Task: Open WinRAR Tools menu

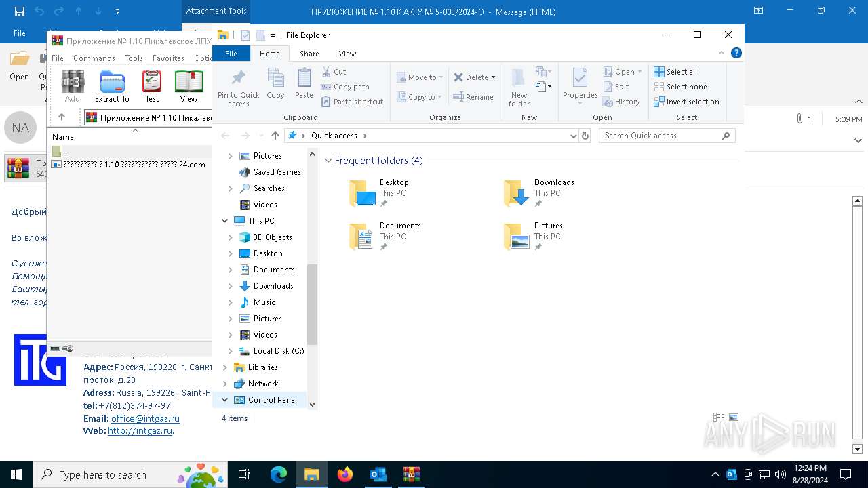Action: click(134, 58)
